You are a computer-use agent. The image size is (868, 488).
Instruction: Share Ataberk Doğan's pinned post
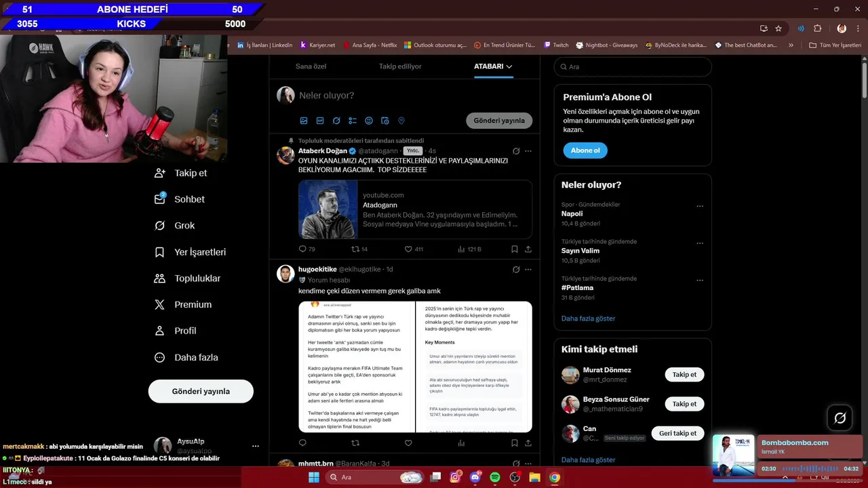pyautogui.click(x=528, y=249)
